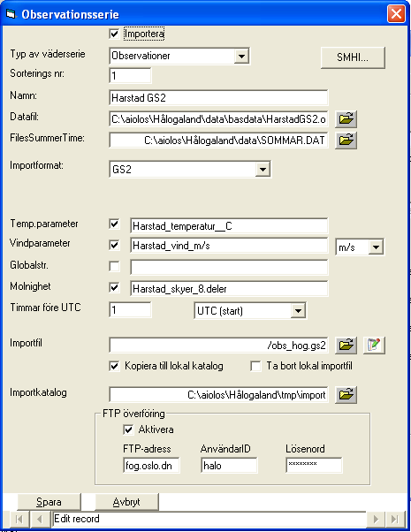Go to first record navigation arrow
The width and height of the screenshot is (411, 532).
19,519
